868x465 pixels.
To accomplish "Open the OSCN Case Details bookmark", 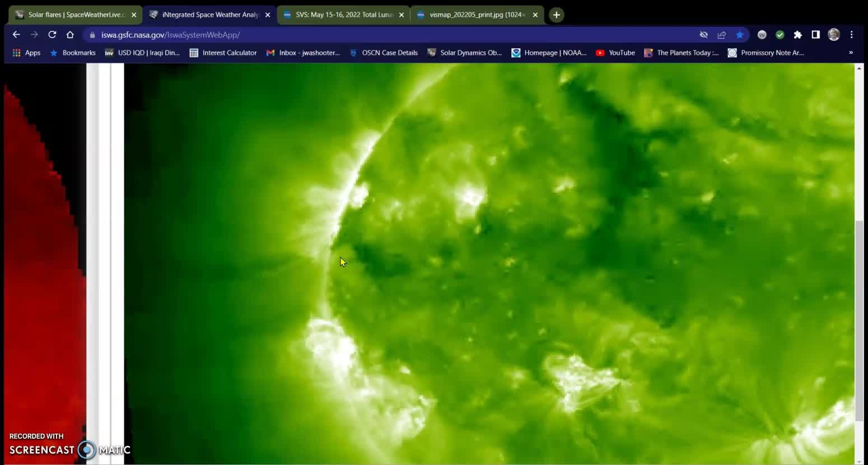I will pos(384,53).
